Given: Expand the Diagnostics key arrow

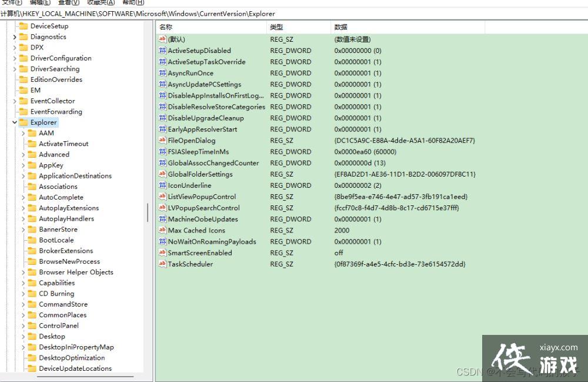Looking at the screenshot, I should point(14,37).
